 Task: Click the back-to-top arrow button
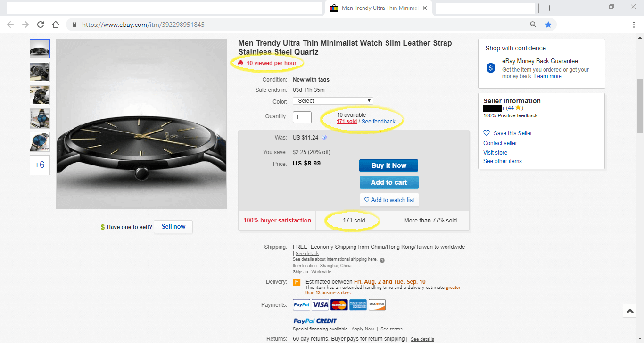(630, 311)
